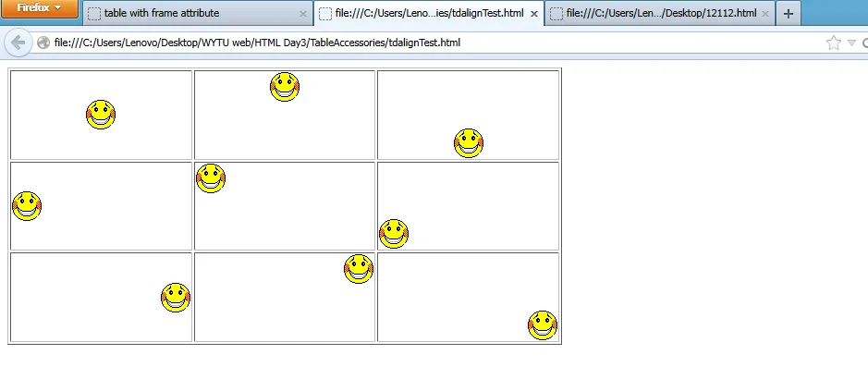Open a new tab with plus button
This screenshot has width=868, height=367.
[789, 14]
